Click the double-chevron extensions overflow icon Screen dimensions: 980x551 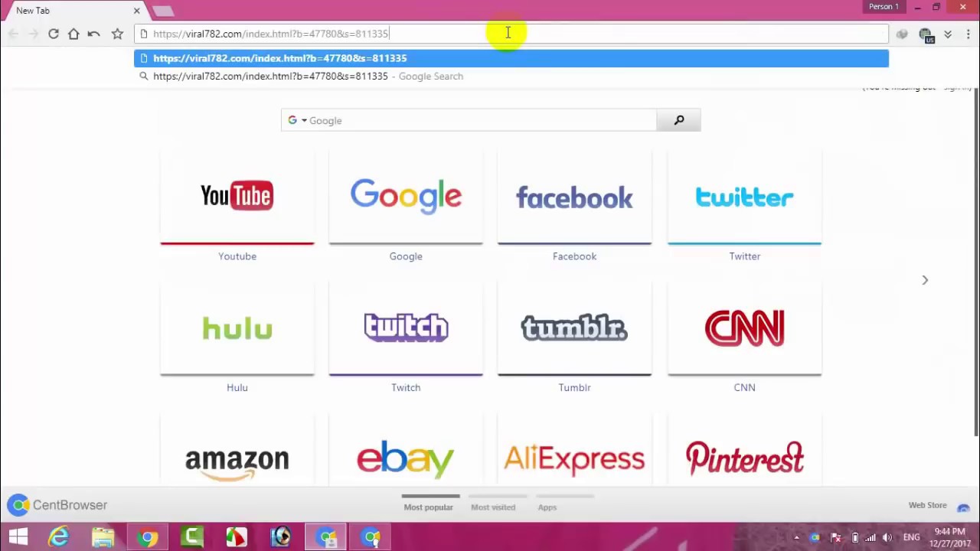(x=948, y=34)
